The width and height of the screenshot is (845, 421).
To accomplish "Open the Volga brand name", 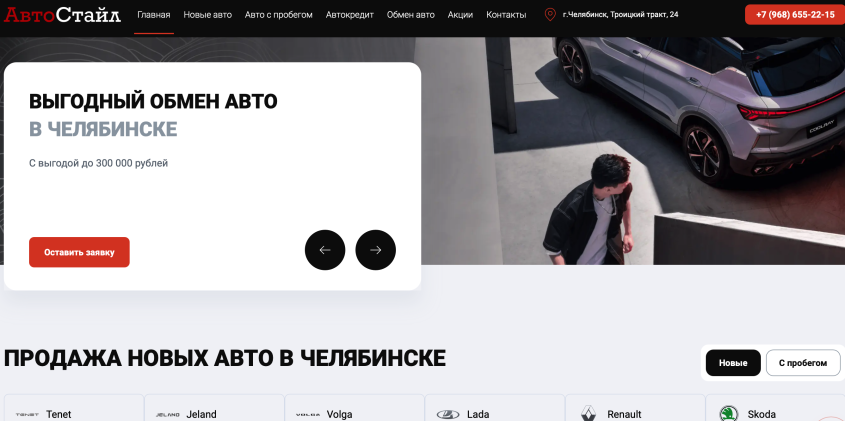I will coord(340,415).
